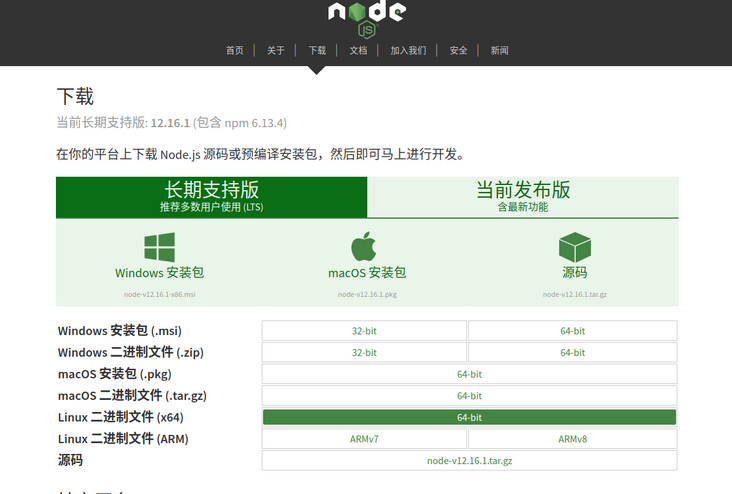Click the Windows logo installer icon
The width and height of the screenshot is (732, 494).
(159, 247)
